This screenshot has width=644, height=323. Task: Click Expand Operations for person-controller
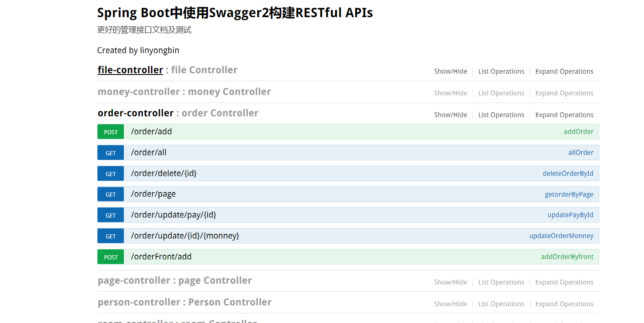(x=564, y=304)
